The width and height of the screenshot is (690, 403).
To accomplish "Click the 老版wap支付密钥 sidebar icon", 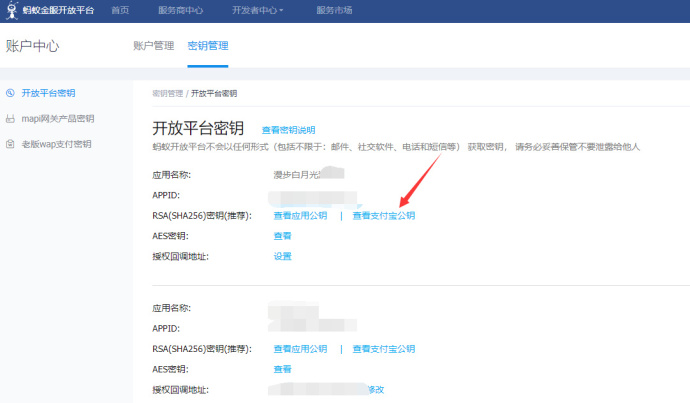I will 10,144.
